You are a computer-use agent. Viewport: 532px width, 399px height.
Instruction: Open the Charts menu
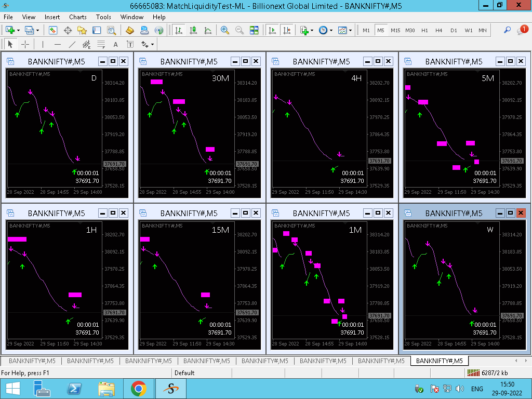pyautogui.click(x=78, y=17)
